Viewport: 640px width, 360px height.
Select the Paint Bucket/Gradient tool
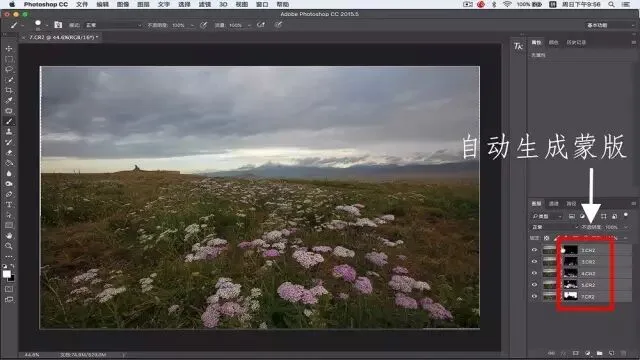pos(9,163)
